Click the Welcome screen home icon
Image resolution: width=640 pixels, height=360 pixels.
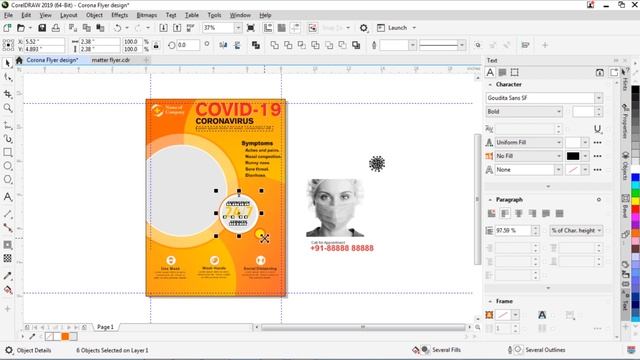19,60
